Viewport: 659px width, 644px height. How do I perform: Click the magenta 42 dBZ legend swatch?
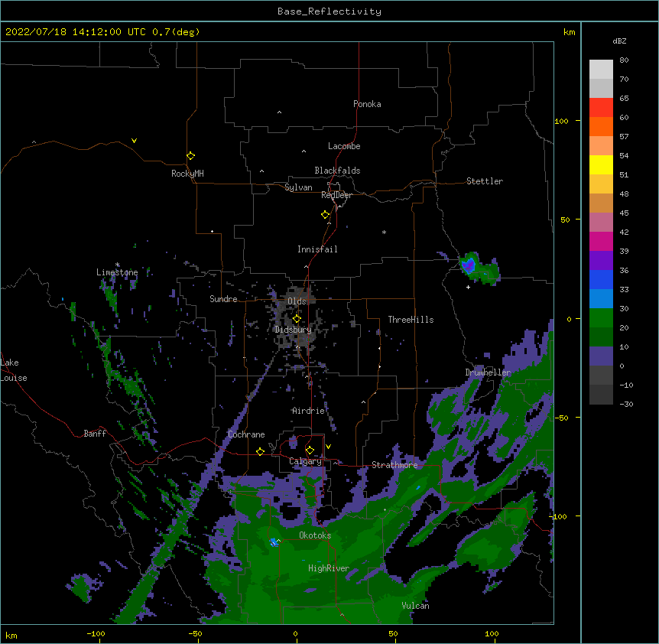(x=601, y=241)
